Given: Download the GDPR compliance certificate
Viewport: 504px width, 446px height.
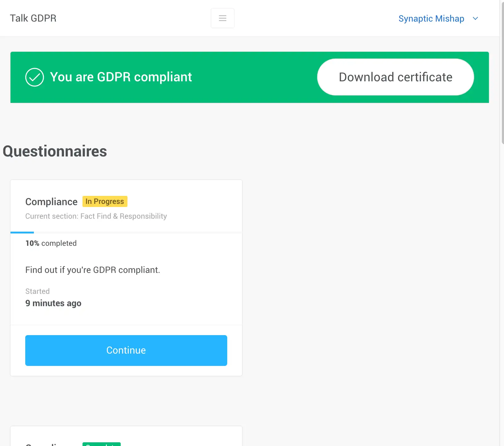Looking at the screenshot, I should tap(395, 77).
